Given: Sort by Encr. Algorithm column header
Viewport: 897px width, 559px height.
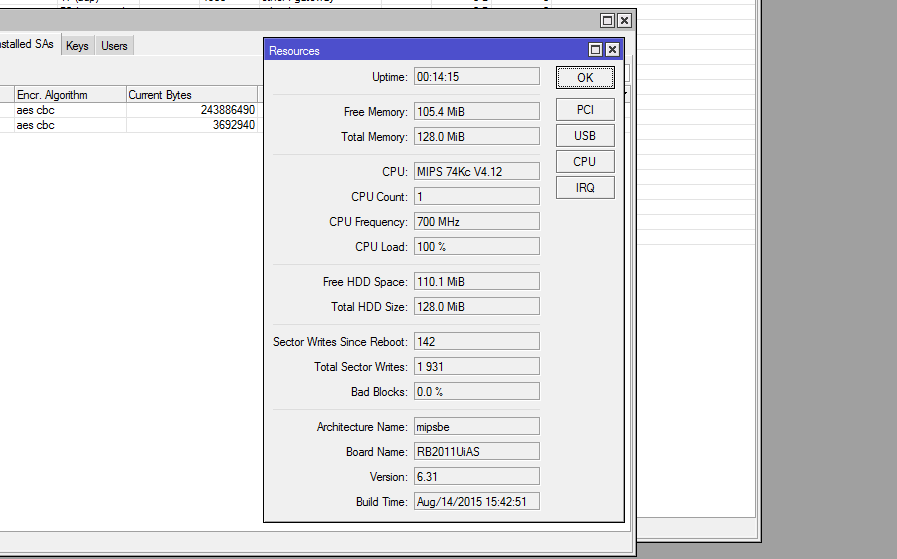Looking at the screenshot, I should click(69, 95).
